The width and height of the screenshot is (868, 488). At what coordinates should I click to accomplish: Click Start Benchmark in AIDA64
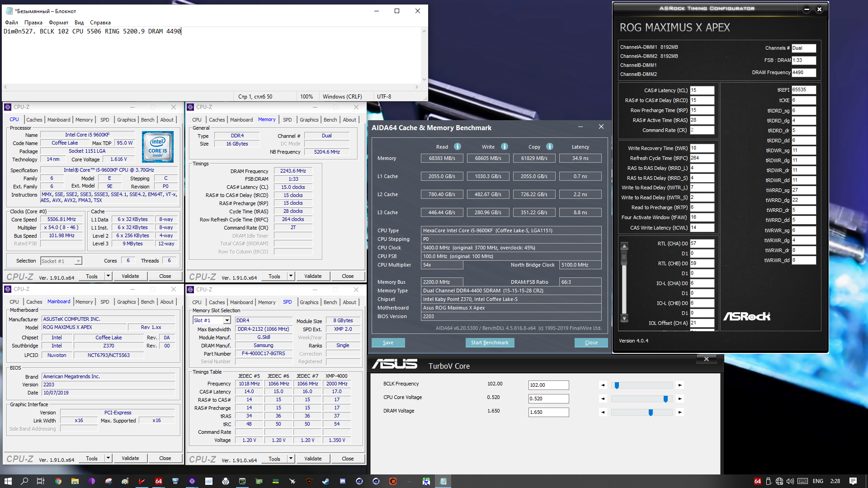(490, 343)
